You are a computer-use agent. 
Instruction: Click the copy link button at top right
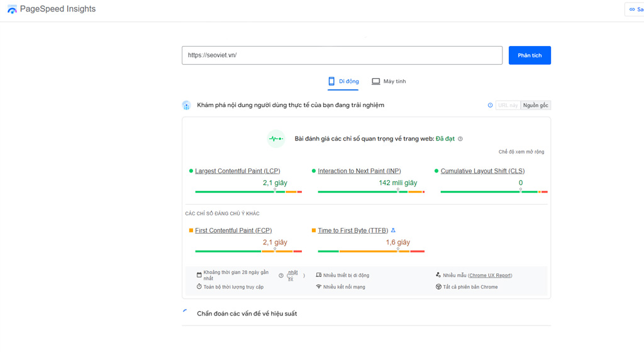pos(635,9)
